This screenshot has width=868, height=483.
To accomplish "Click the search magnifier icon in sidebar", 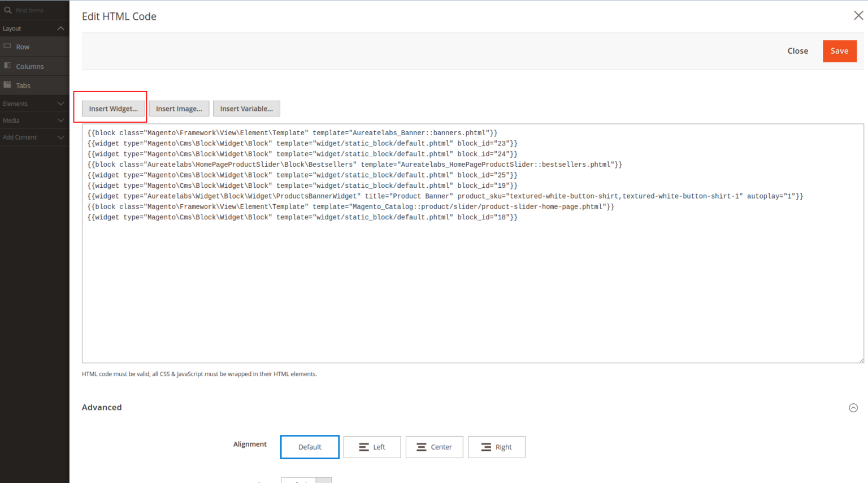I will click(x=8, y=10).
